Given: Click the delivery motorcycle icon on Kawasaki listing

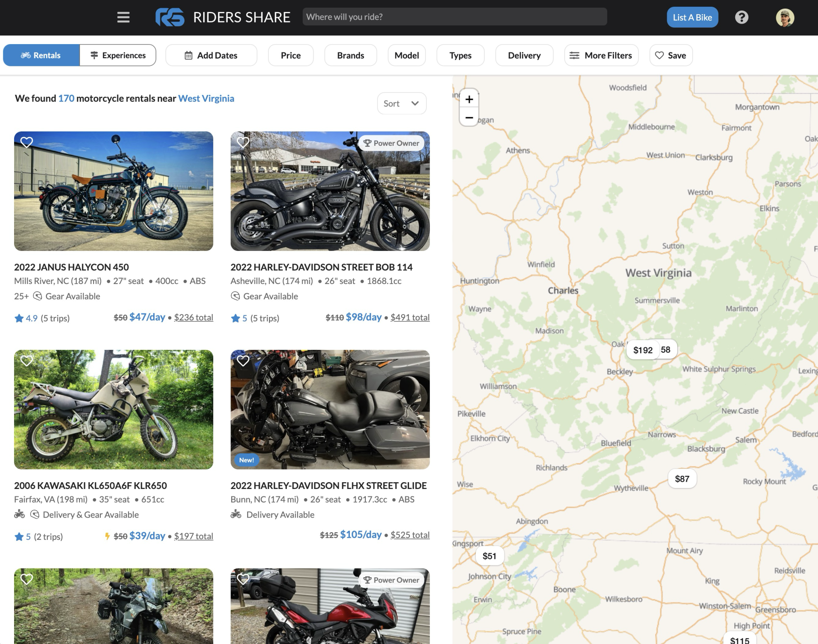Looking at the screenshot, I should [20, 514].
